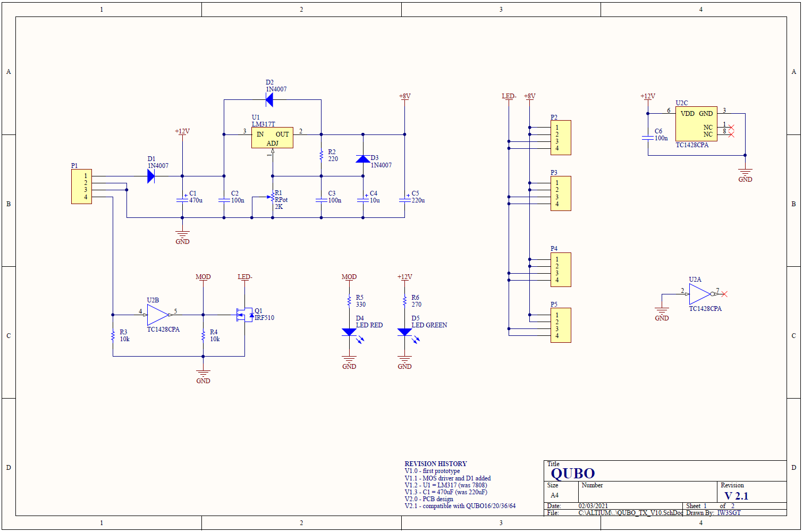Click the no-connect cross on U2C pin 8

pos(731,134)
